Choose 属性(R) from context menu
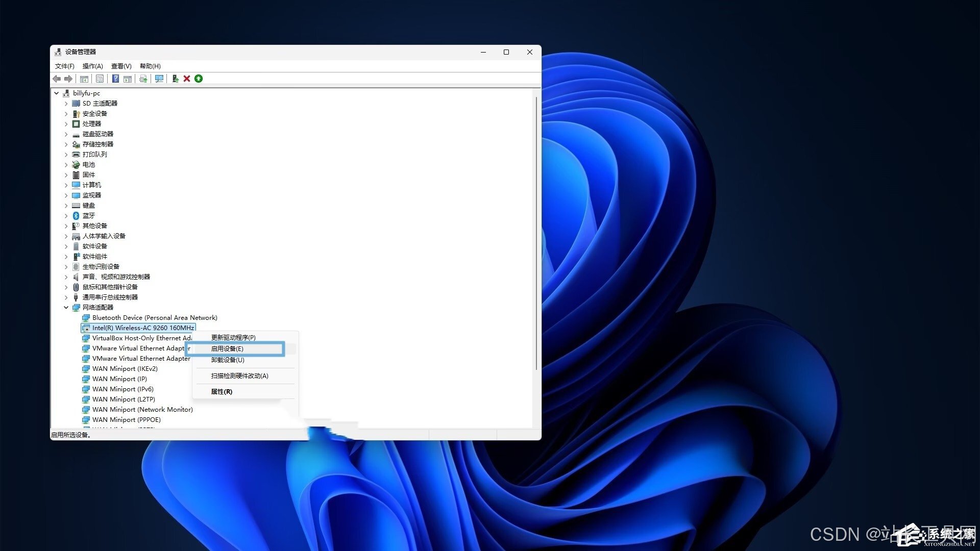The image size is (980, 551). (222, 392)
